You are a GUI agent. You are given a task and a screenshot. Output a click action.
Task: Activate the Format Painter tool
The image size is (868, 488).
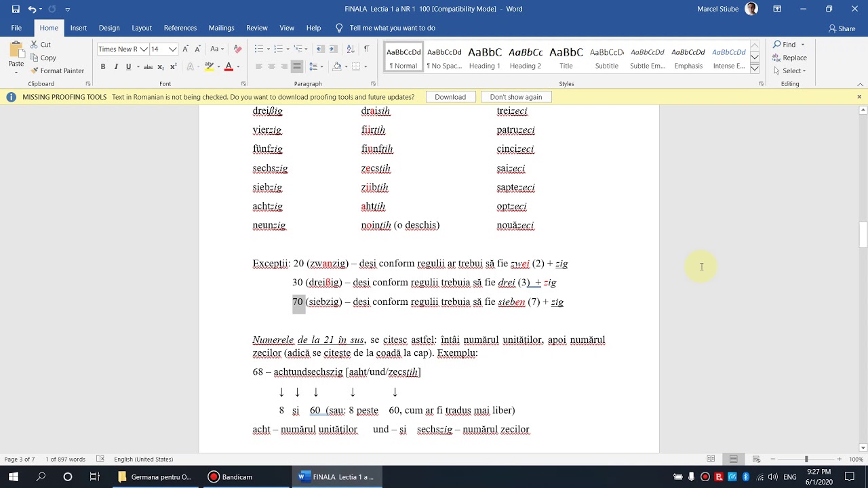coord(57,70)
